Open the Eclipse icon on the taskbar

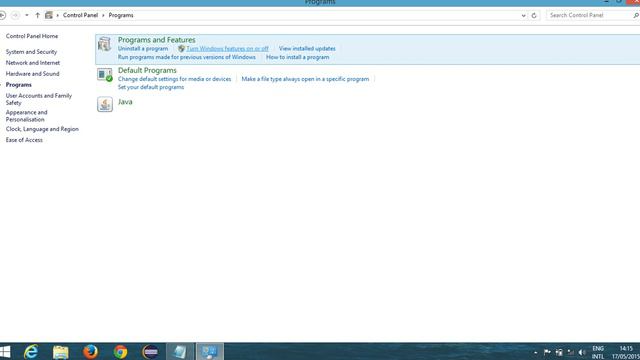click(150, 351)
